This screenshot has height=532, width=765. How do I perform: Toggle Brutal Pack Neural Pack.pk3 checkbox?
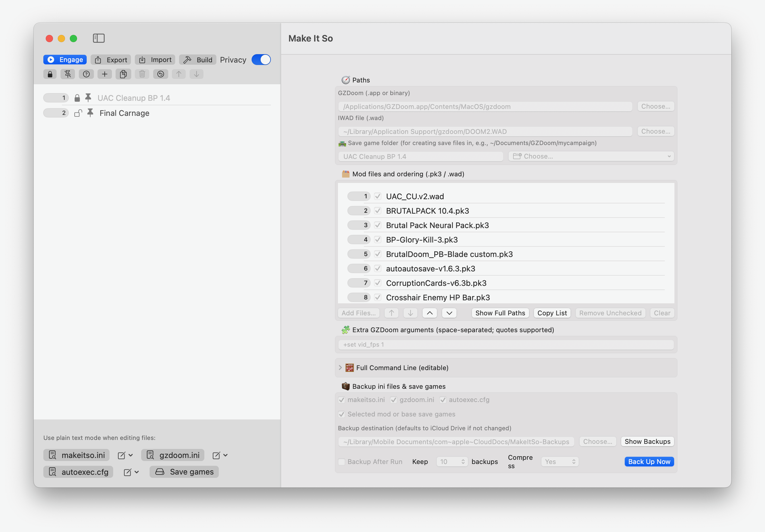[x=377, y=225]
